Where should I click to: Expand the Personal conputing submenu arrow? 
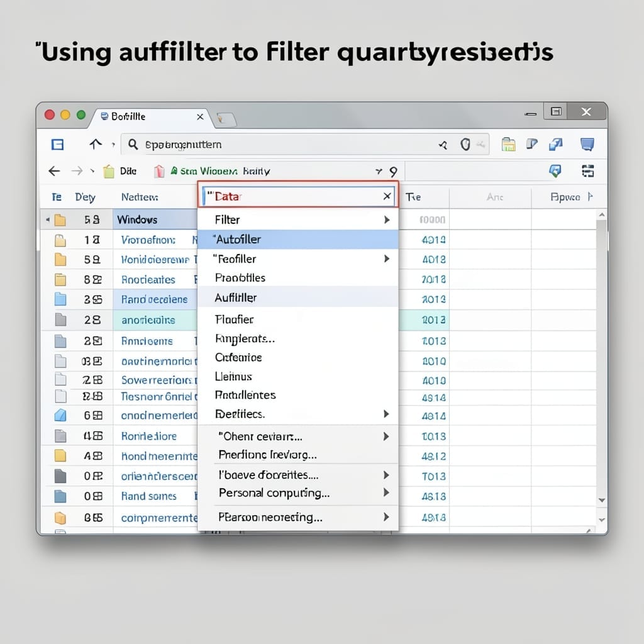pyautogui.click(x=386, y=492)
